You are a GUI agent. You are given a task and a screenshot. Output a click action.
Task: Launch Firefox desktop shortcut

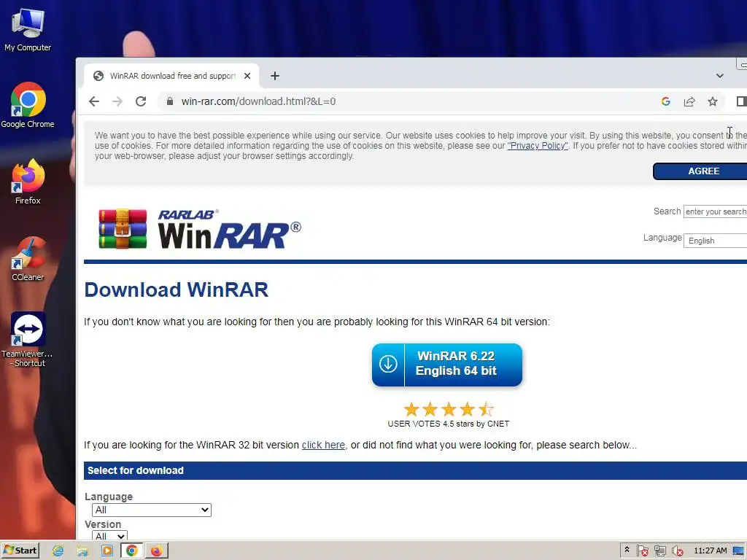click(28, 182)
